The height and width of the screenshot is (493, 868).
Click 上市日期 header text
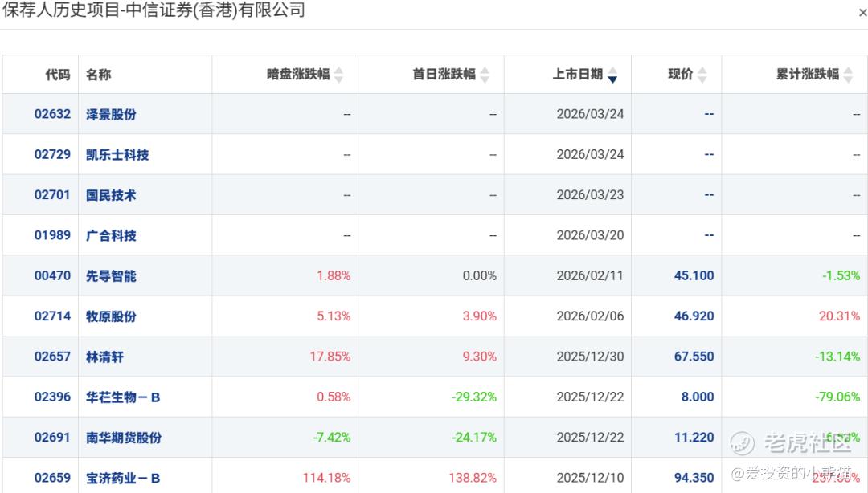(578, 74)
